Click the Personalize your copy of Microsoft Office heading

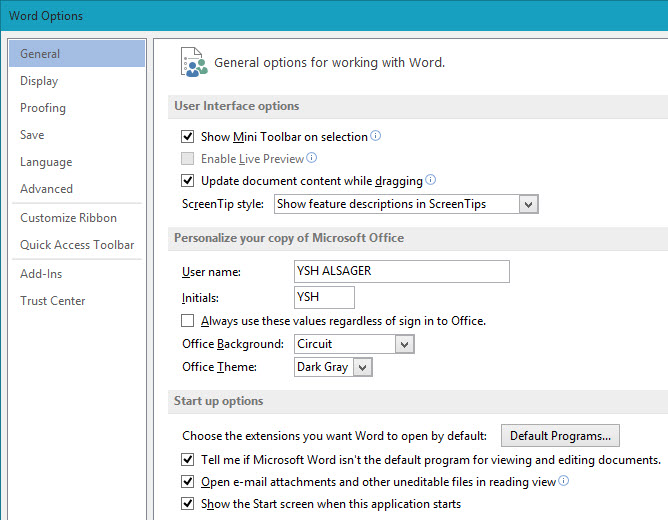coord(289,238)
